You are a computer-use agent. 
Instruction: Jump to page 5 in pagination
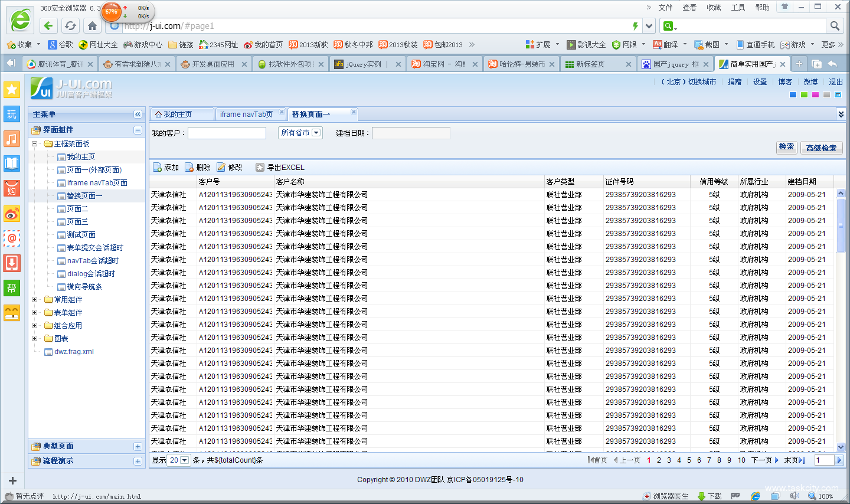[689, 460]
